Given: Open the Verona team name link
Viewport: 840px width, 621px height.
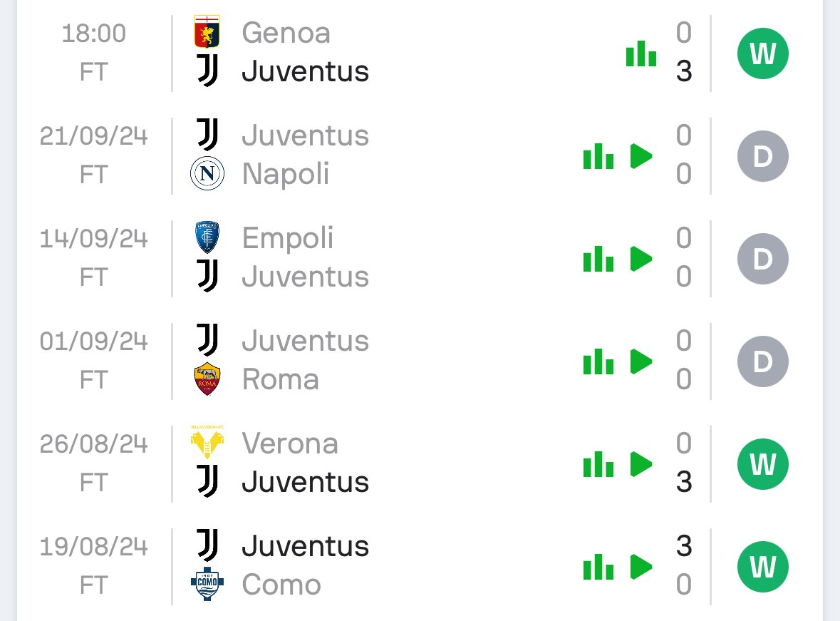Looking at the screenshot, I should coord(290,443).
